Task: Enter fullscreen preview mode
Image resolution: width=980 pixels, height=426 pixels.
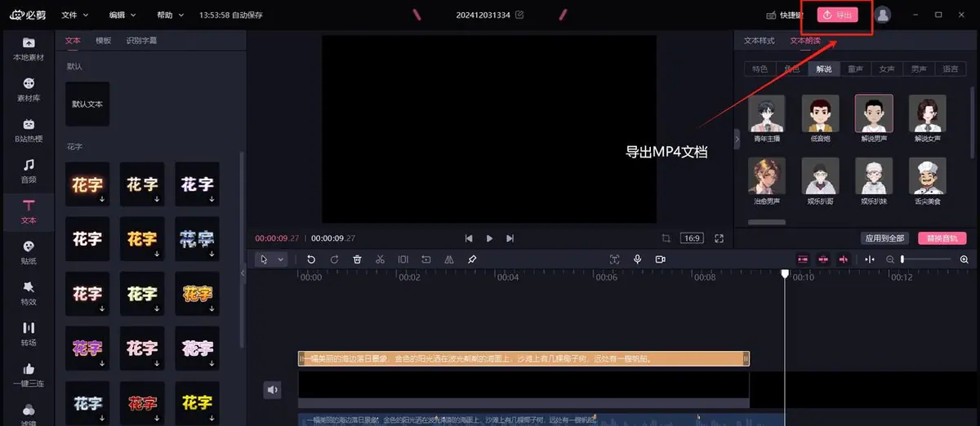Action: coord(719,238)
